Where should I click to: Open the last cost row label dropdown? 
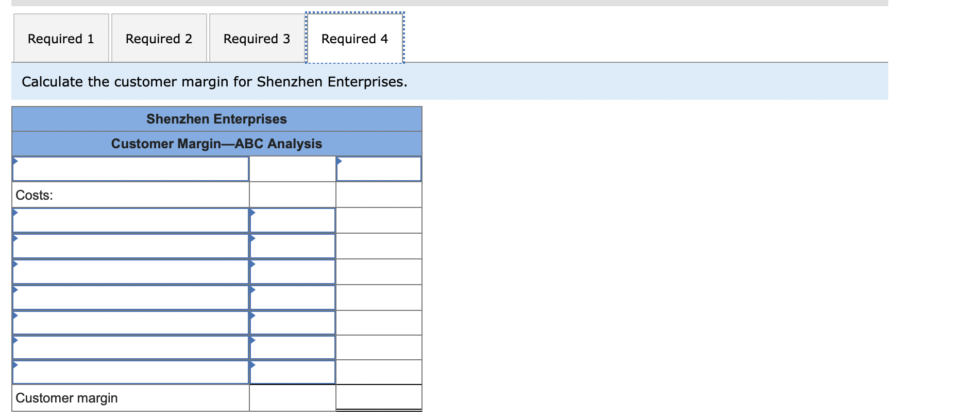coord(130,372)
